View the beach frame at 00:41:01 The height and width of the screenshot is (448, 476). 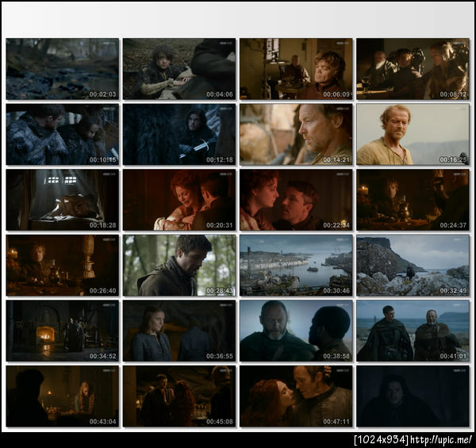pyautogui.click(x=413, y=331)
